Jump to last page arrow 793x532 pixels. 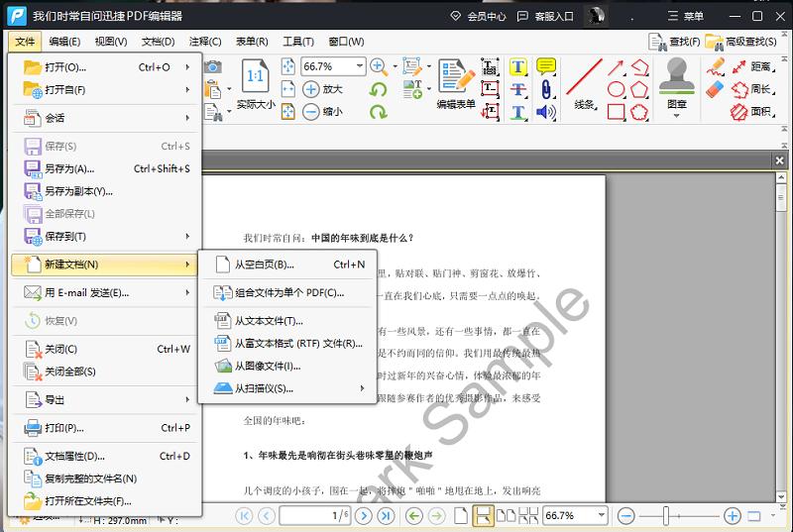click(x=386, y=516)
